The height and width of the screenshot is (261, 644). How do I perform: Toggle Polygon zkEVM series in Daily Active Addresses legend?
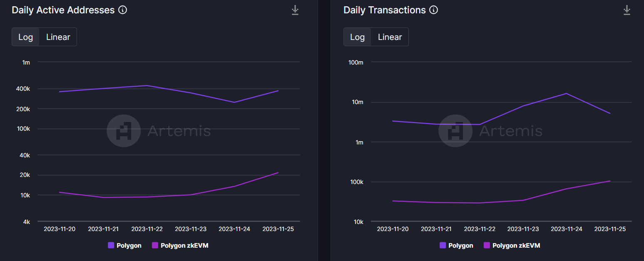pyautogui.click(x=180, y=246)
